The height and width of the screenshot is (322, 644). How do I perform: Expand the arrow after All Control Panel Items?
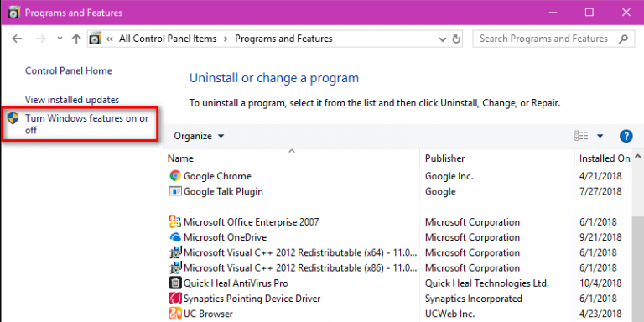[x=226, y=39]
